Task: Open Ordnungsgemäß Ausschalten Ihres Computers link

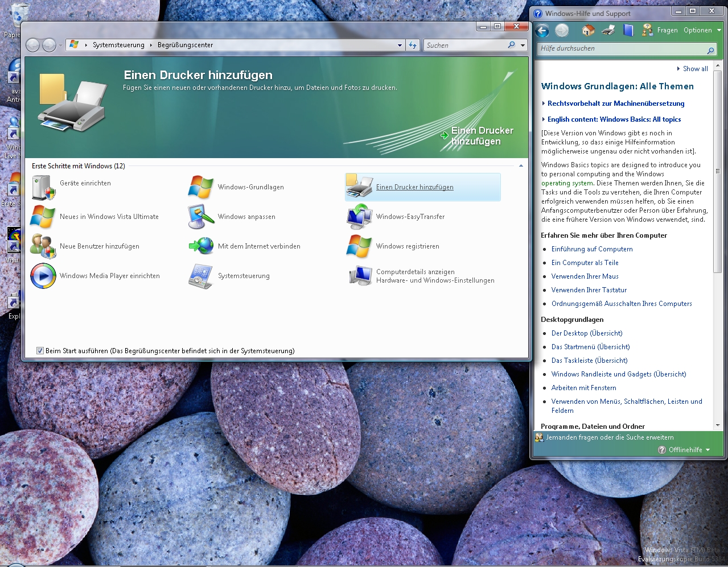Action: coord(622,304)
